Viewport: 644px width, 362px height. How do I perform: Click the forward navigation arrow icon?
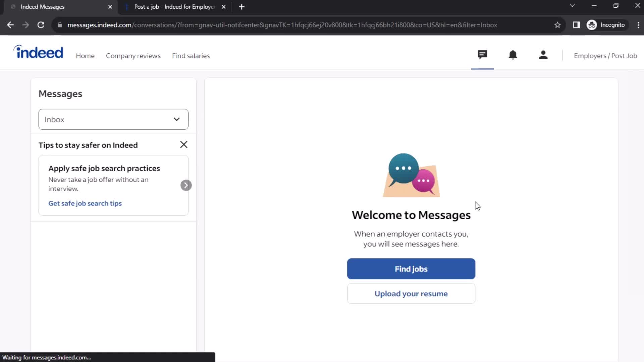(x=25, y=25)
